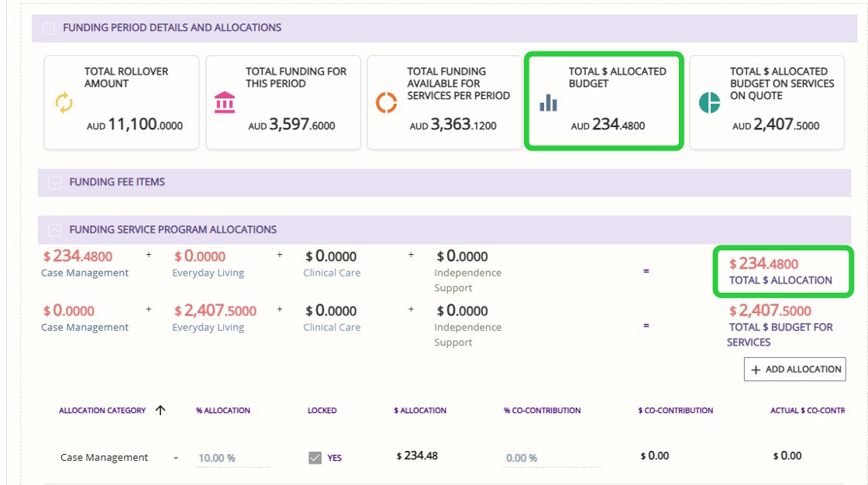This screenshot has height=485, width=868.
Task: Click the teal pie chart icon
Action: (709, 102)
